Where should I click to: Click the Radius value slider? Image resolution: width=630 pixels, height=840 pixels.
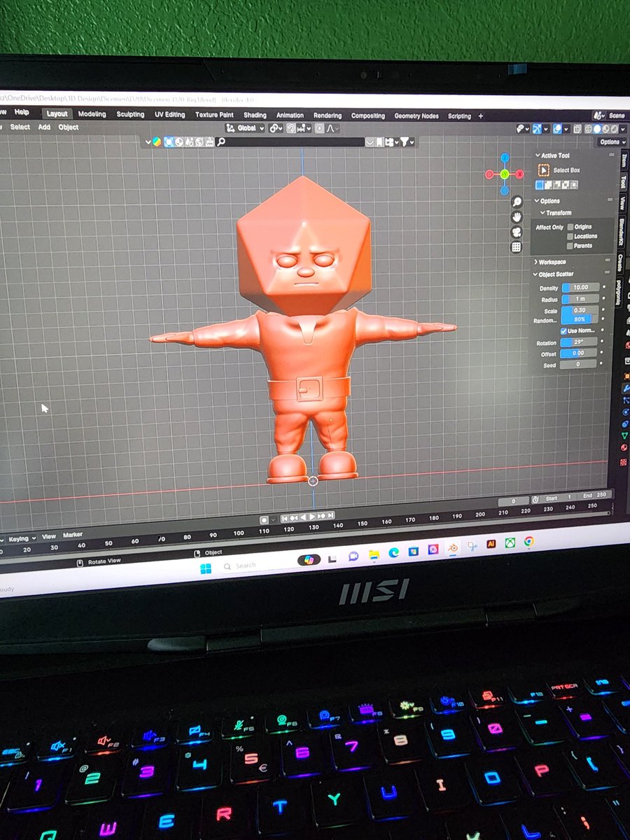coord(580,299)
